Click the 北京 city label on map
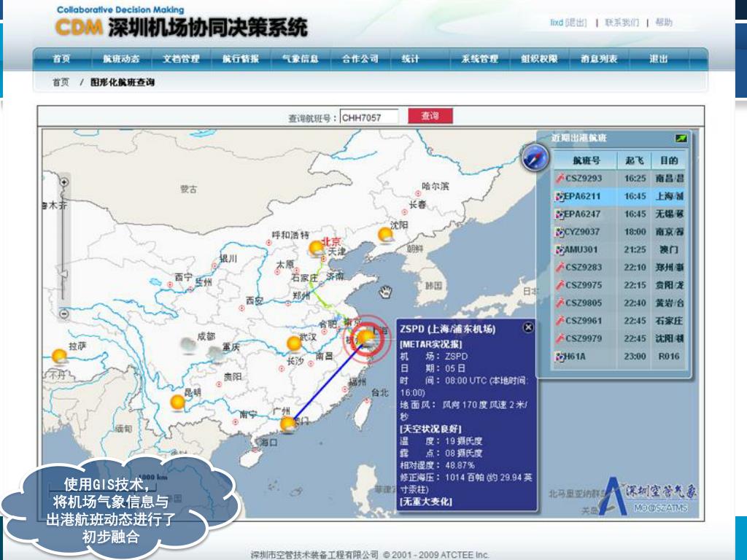 tap(332, 241)
